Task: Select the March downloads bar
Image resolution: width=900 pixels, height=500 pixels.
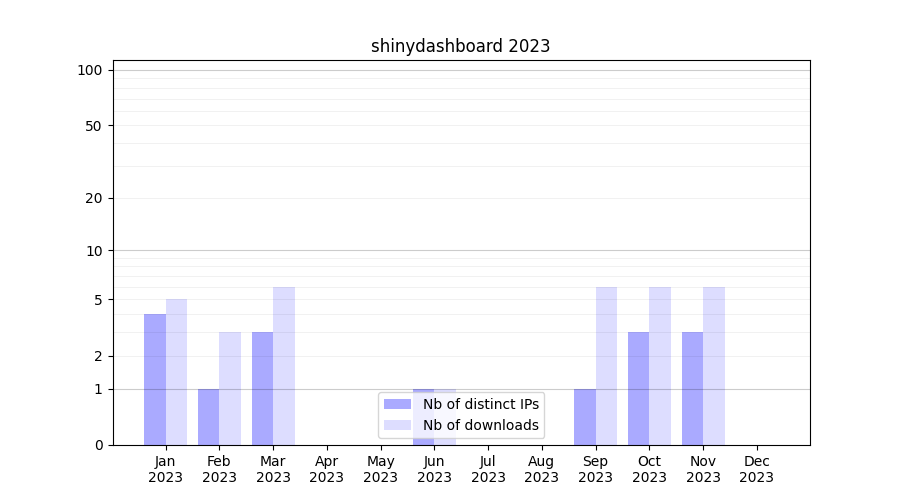Action: pos(284,366)
